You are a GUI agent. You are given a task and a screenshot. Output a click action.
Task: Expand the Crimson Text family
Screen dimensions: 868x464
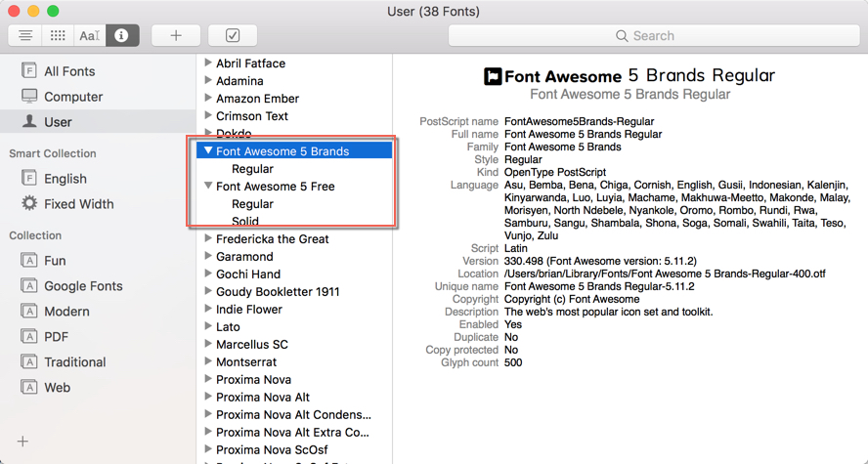pos(208,115)
